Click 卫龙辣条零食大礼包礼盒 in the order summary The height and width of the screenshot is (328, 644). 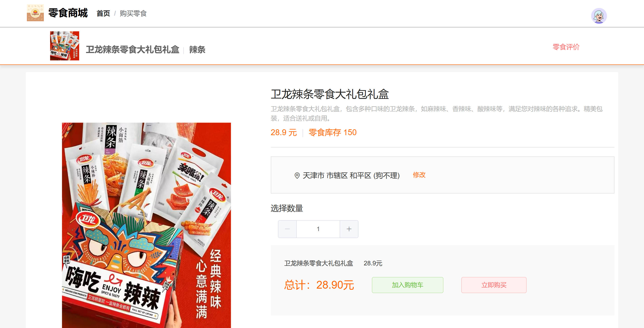click(x=318, y=263)
